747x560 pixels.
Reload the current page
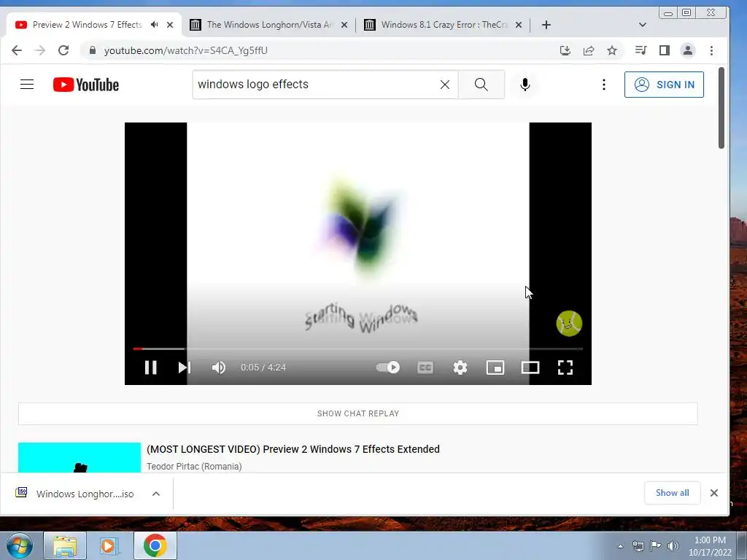click(63, 50)
